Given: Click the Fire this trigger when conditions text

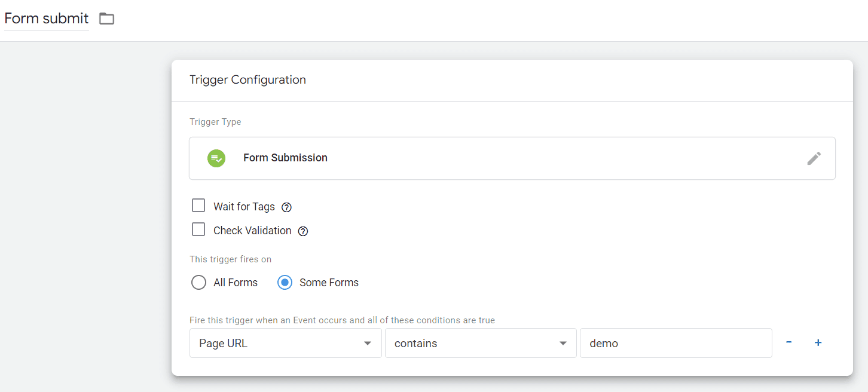Looking at the screenshot, I should click(x=342, y=320).
